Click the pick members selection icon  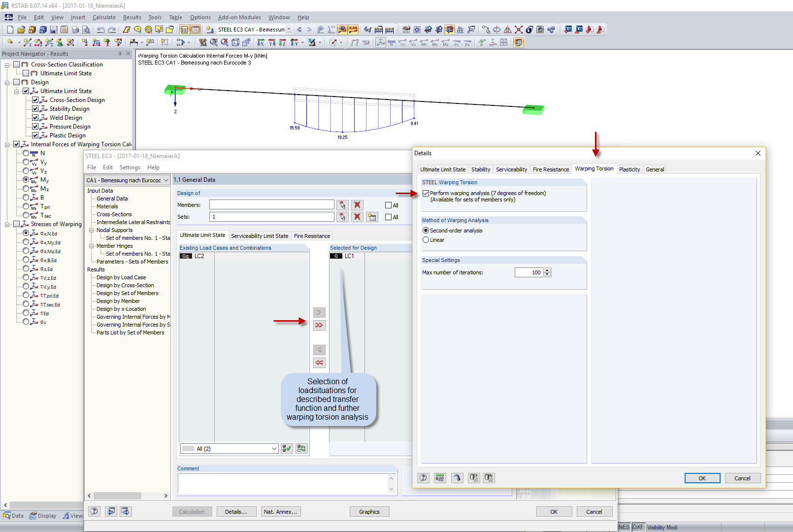pos(342,205)
